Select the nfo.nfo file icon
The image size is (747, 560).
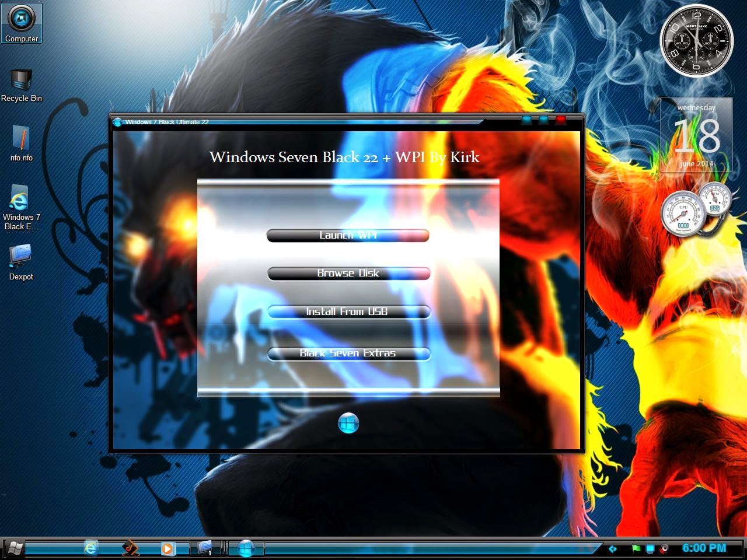tap(22, 143)
